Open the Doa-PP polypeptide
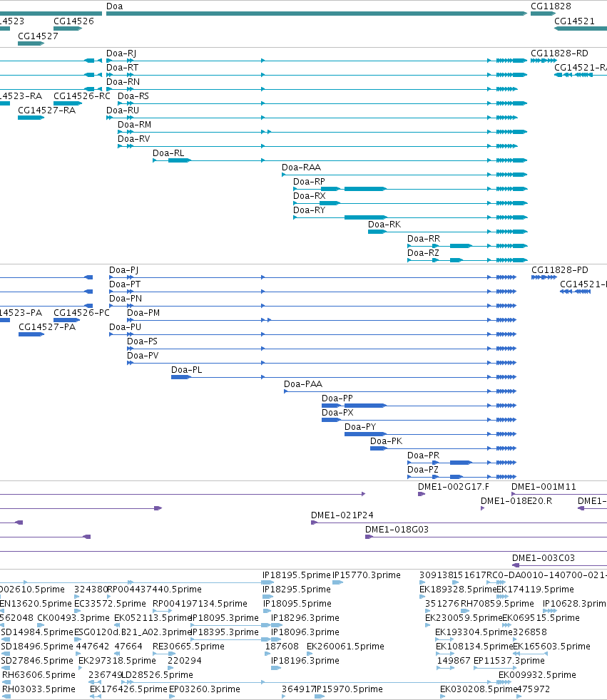Screen dimensions: 607x700 pyautogui.click(x=337, y=398)
